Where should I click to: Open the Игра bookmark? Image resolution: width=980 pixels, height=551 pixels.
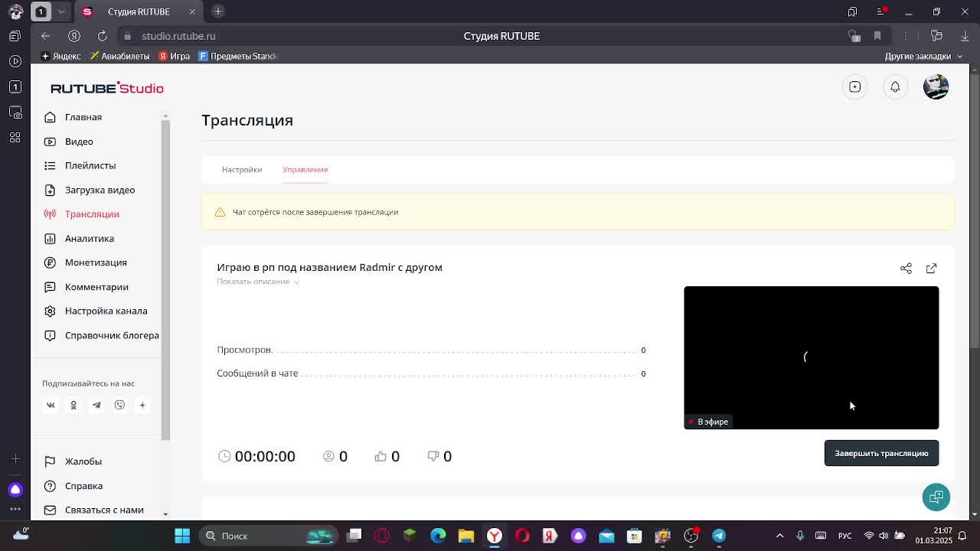tap(175, 56)
